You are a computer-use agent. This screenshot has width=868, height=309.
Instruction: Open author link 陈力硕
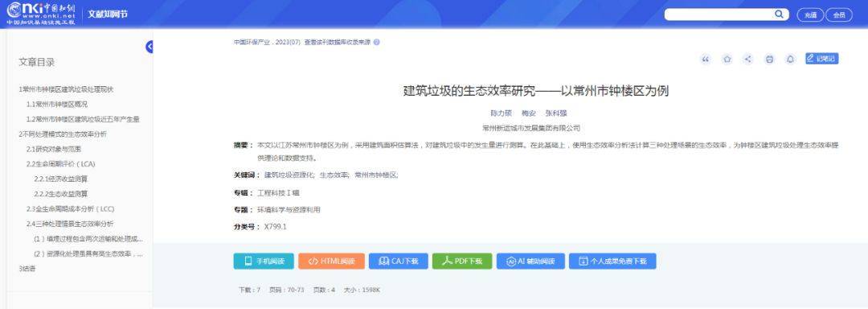click(x=500, y=113)
